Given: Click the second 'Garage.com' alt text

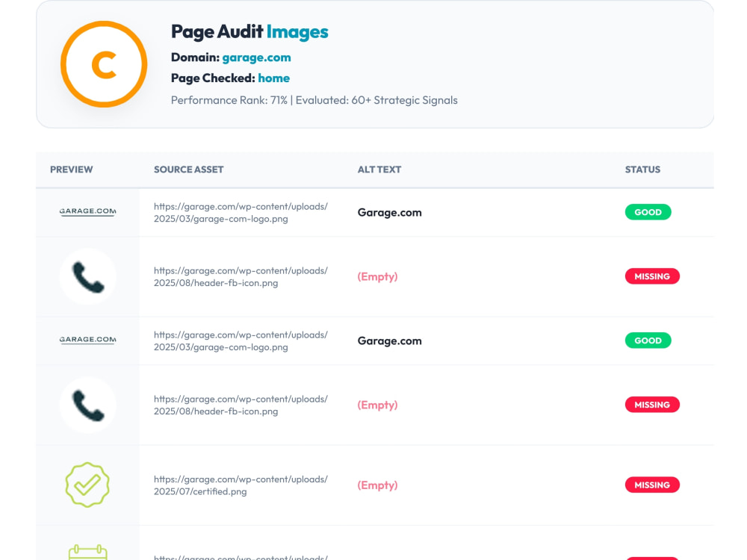Looking at the screenshot, I should [x=390, y=341].
